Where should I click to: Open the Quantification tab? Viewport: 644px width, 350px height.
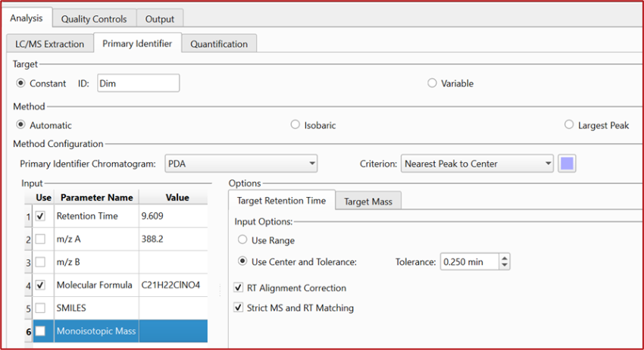click(218, 44)
